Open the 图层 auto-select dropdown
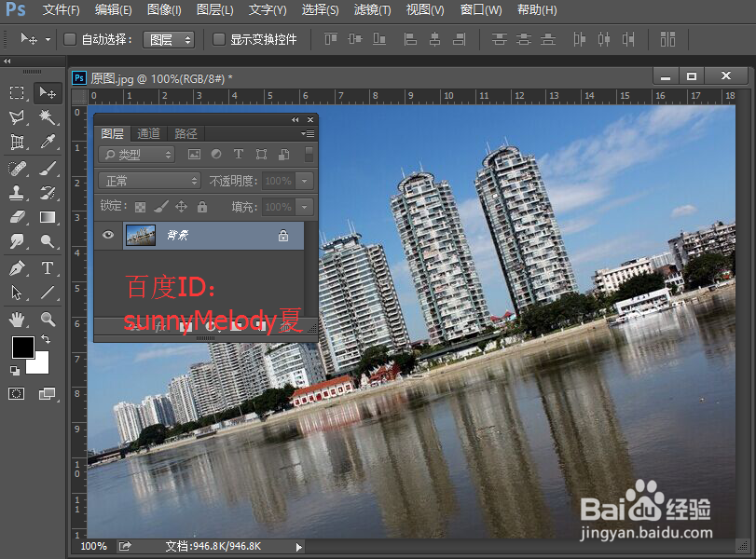The height and width of the screenshot is (559, 756). (x=169, y=39)
